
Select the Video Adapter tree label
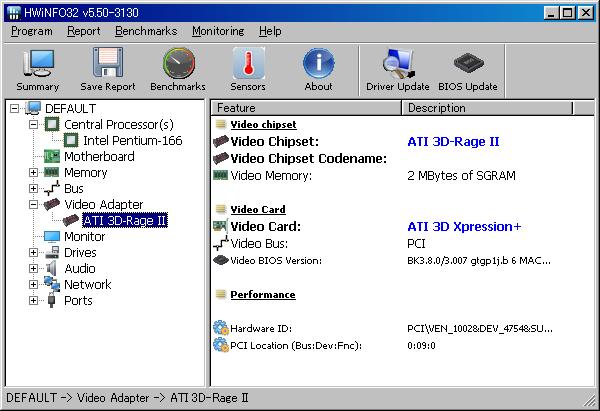point(104,204)
